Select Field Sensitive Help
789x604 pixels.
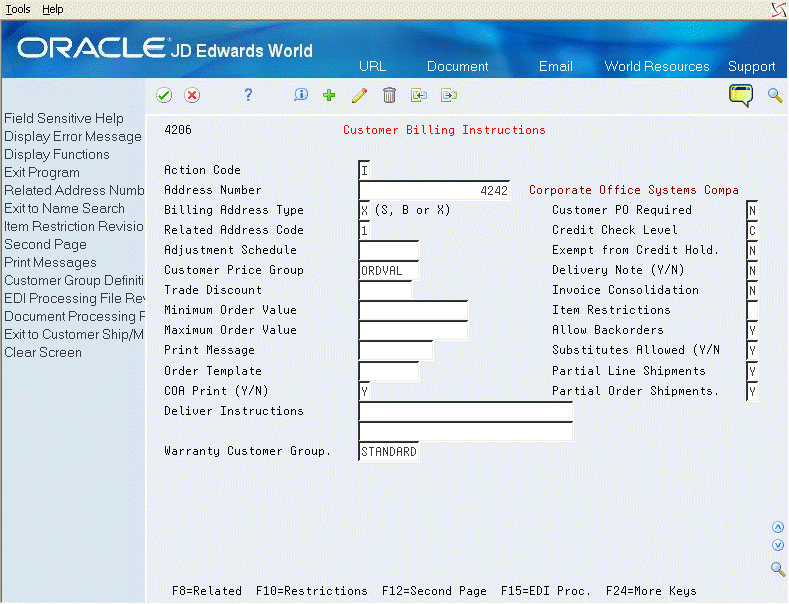[64, 118]
